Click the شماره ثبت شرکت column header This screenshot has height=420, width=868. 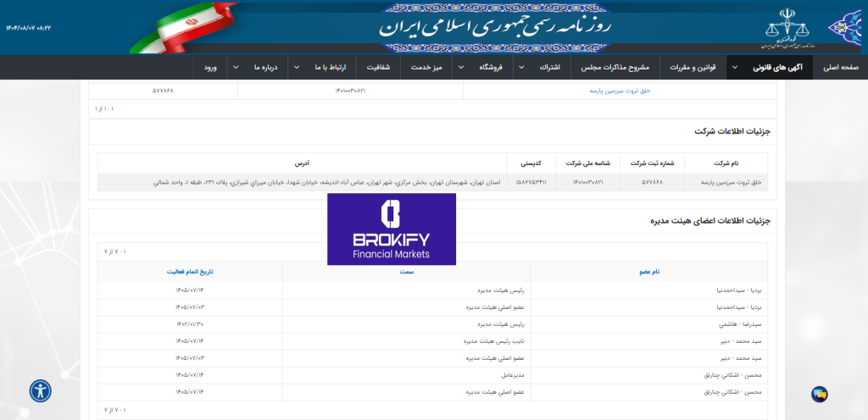click(x=652, y=163)
